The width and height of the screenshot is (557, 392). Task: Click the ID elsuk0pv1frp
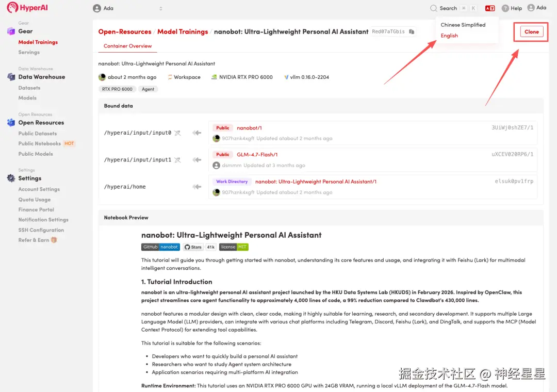click(514, 181)
